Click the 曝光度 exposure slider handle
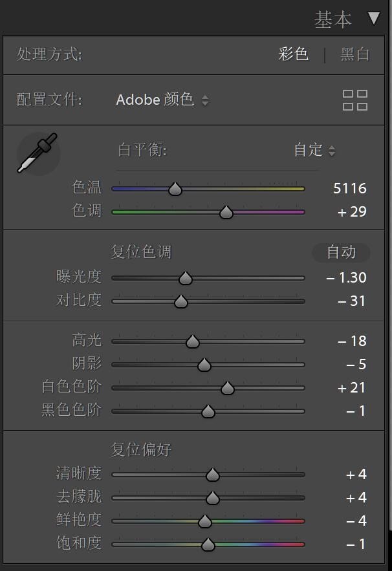Viewport: 392px width, 571px height. pyautogui.click(x=186, y=279)
